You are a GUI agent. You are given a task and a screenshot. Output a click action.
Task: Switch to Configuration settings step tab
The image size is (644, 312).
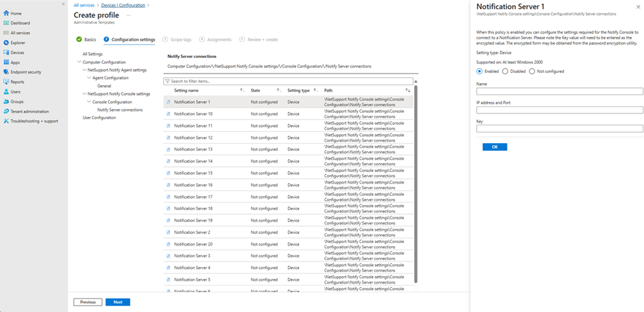click(x=129, y=39)
